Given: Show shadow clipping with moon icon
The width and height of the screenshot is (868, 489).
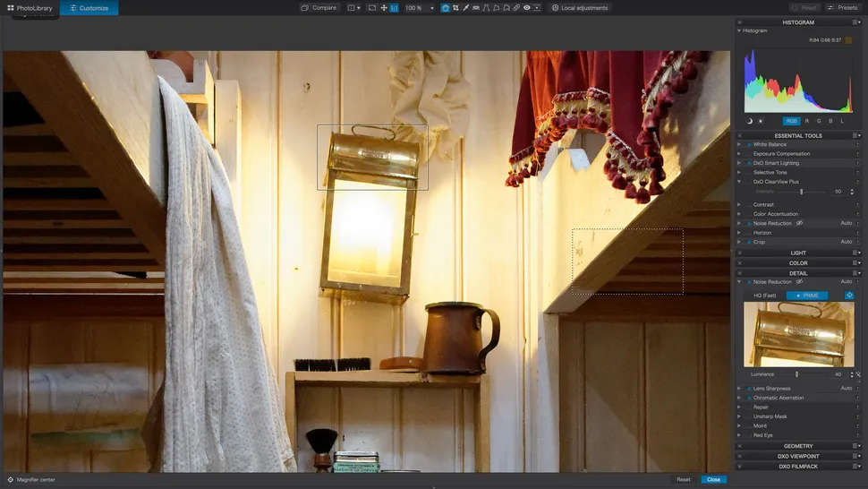Looking at the screenshot, I should 750,121.
